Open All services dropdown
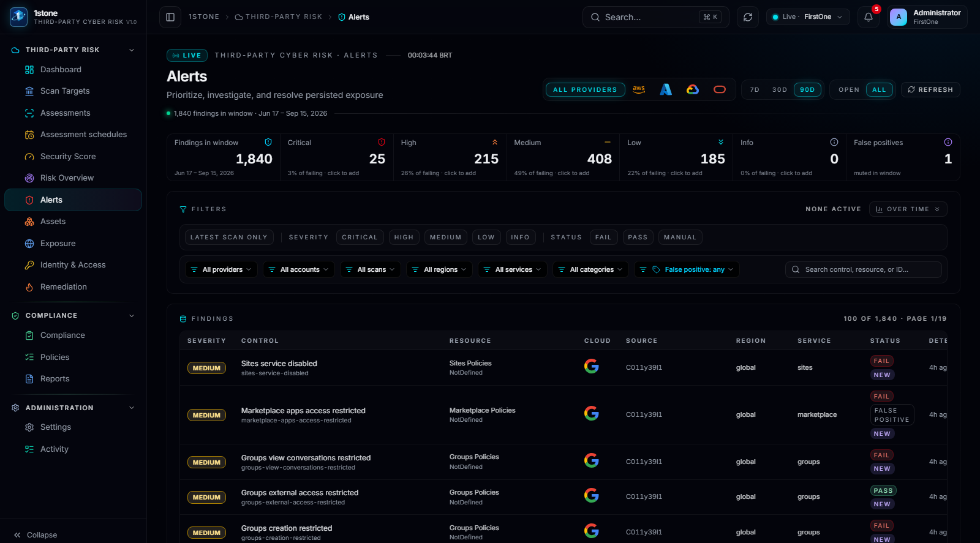Screen dimensions: 980x543 pos(513,269)
